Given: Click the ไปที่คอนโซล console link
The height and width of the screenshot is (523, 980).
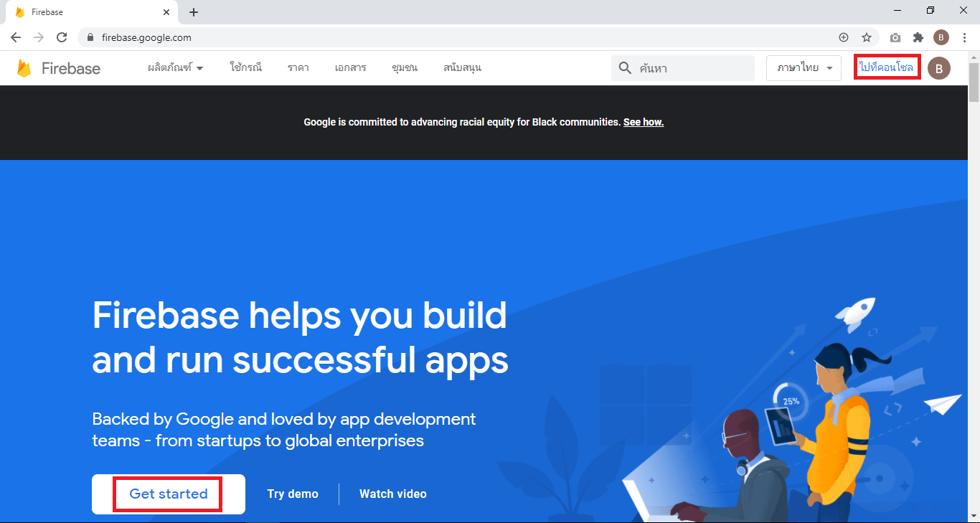Looking at the screenshot, I should [x=887, y=67].
